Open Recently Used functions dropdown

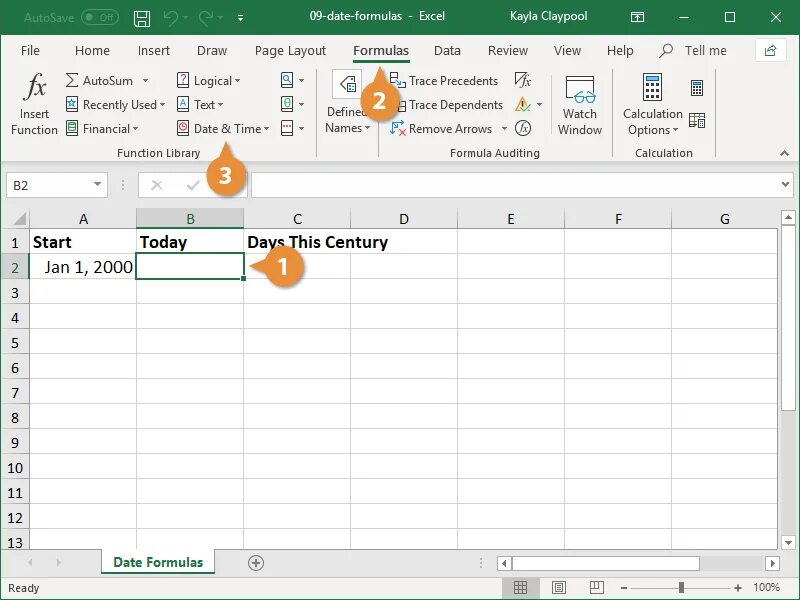(x=115, y=105)
